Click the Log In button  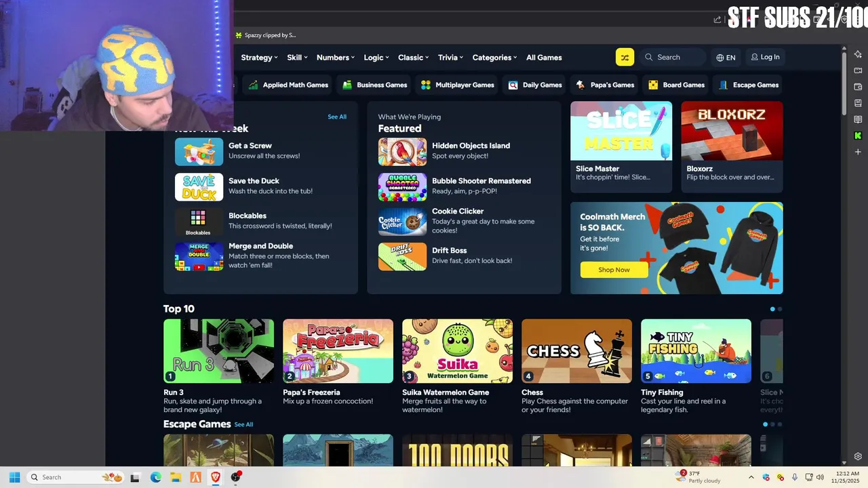click(765, 57)
